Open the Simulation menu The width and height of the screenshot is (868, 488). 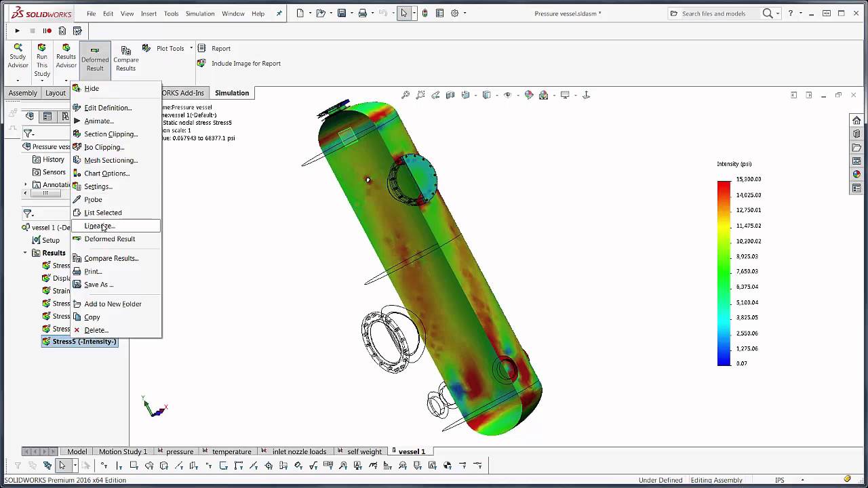200,14
